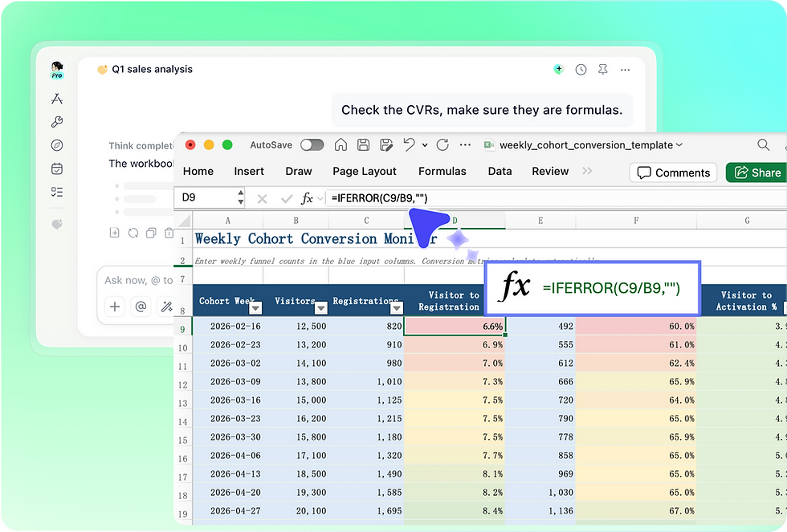
Task: Open the wrench tools icon in the sidebar
Action: 57,122
